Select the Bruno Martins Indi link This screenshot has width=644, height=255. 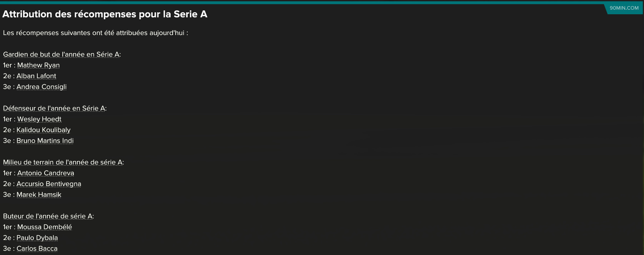[x=45, y=141]
